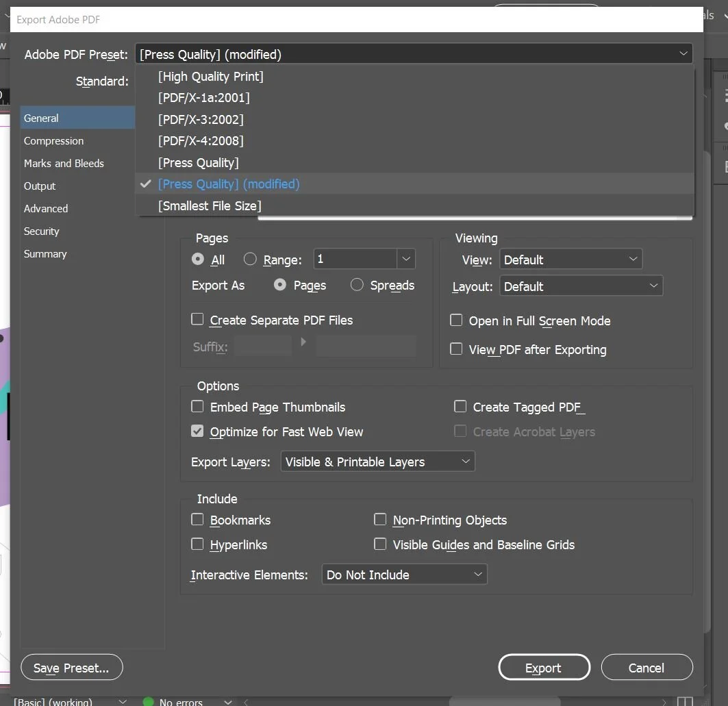
Task: Enable Embed Page Thumbnails
Action: coord(197,407)
